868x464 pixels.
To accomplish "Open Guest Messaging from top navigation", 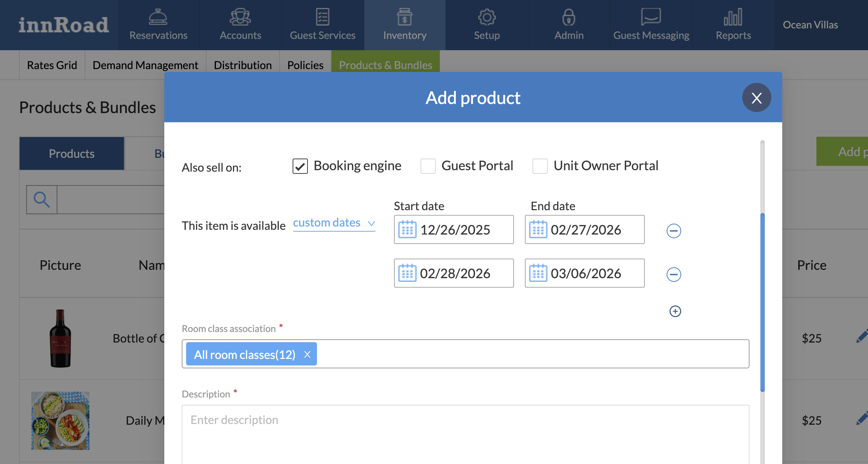I will [x=651, y=25].
